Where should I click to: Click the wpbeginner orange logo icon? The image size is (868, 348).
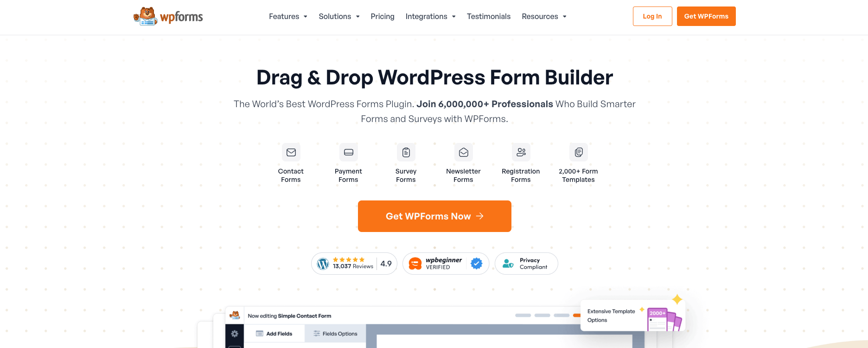point(415,264)
